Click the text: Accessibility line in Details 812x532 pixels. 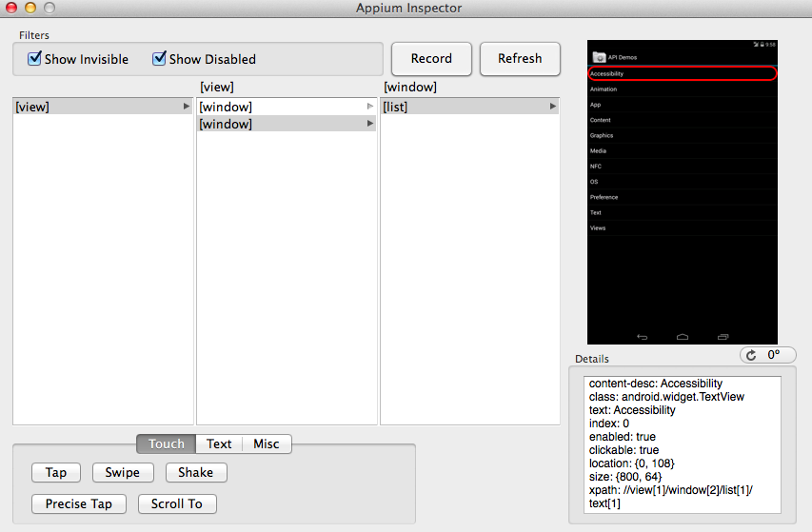[x=632, y=410]
